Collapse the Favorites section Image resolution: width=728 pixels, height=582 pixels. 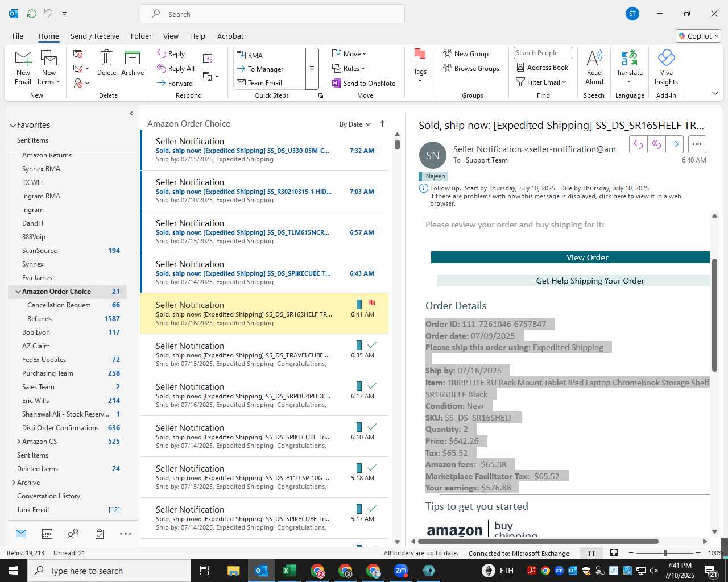point(13,125)
